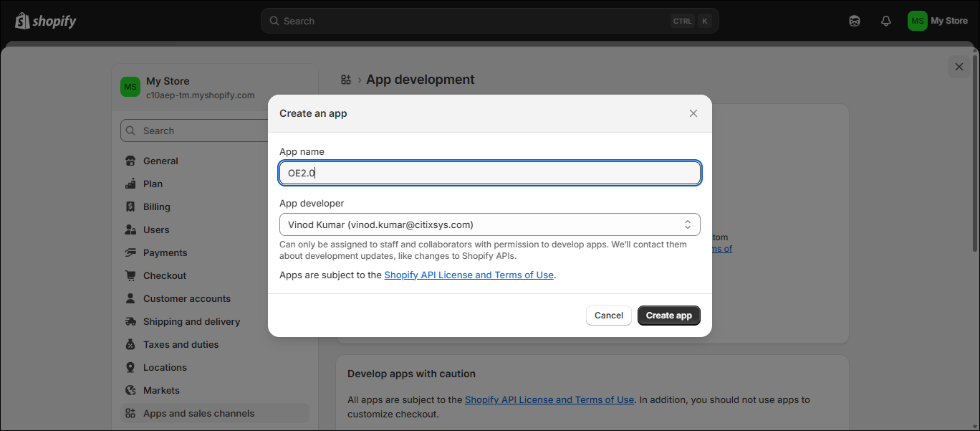Open the Users settings section
Image resolution: width=980 pixels, height=431 pixels.
[156, 230]
